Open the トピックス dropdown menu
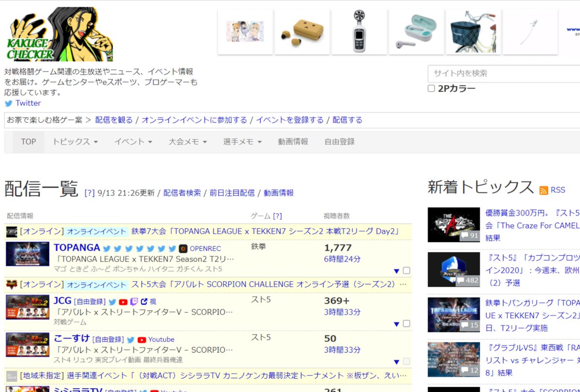580x392 pixels. (75, 142)
